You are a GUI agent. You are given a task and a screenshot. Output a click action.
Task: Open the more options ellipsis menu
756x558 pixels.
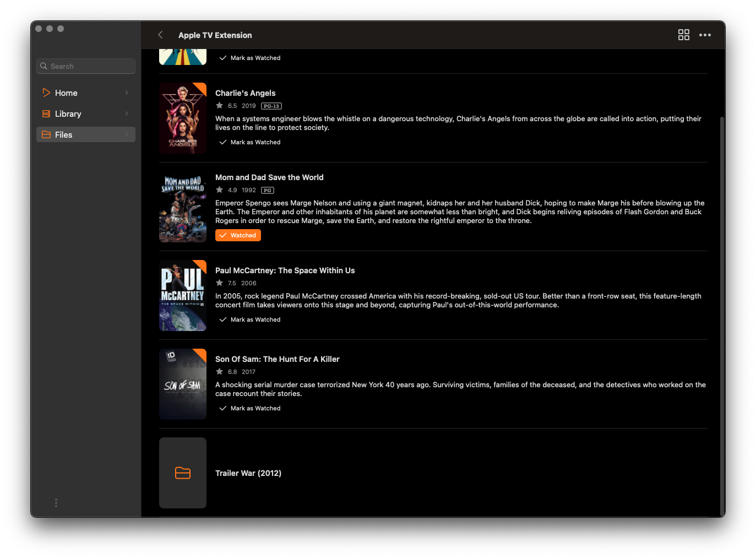click(x=705, y=35)
